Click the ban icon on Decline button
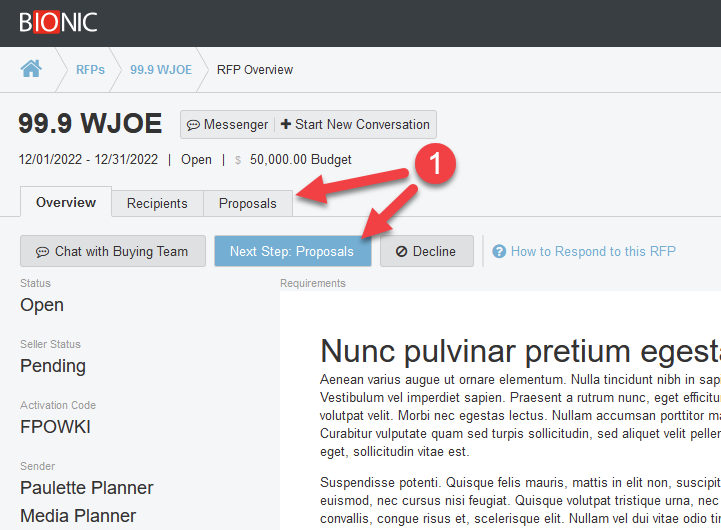 tap(401, 252)
